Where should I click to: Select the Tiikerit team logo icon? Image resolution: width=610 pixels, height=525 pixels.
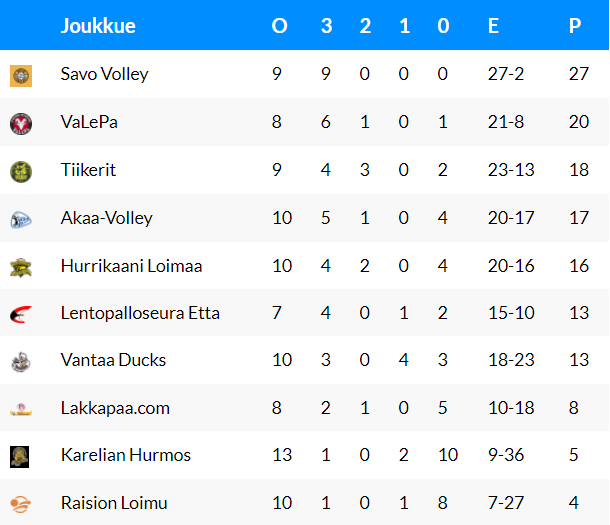click(21, 172)
